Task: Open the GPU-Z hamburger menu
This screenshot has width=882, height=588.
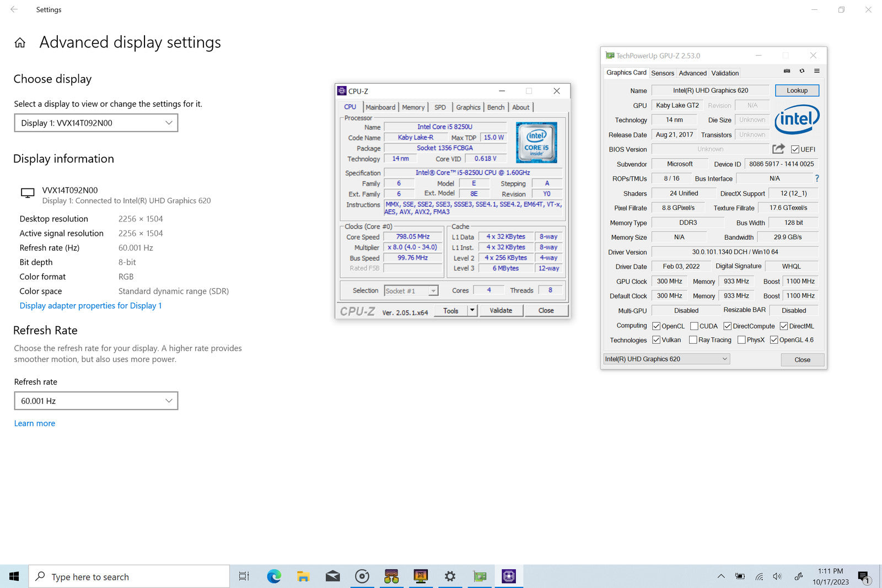Action: 817,71
